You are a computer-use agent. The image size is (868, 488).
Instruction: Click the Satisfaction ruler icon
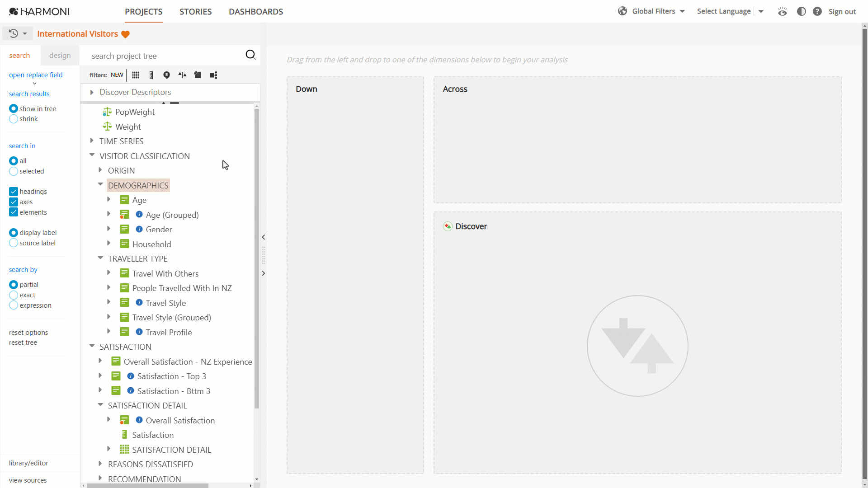124,435
